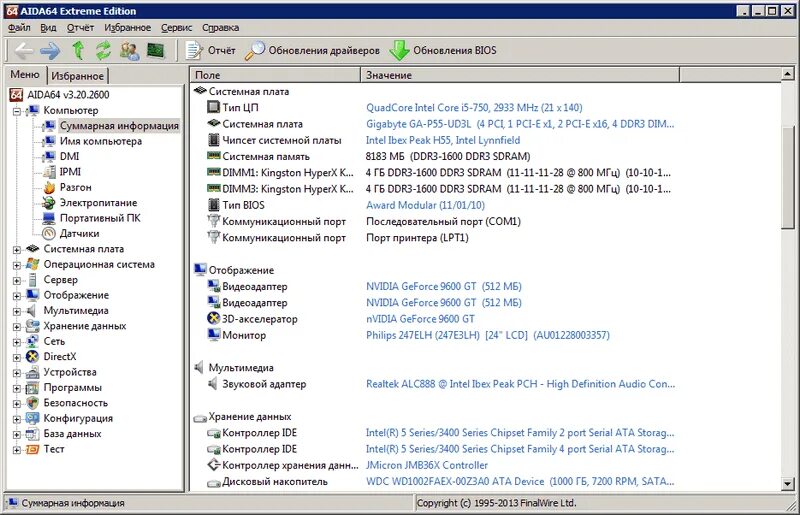This screenshot has width=800, height=515.
Task: Collapse the Компьютер tree node
Action: tap(17, 111)
